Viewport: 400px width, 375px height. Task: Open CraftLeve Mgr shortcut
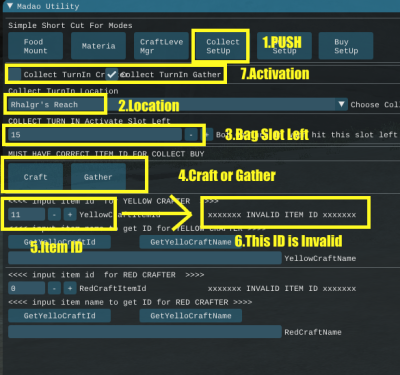click(161, 46)
